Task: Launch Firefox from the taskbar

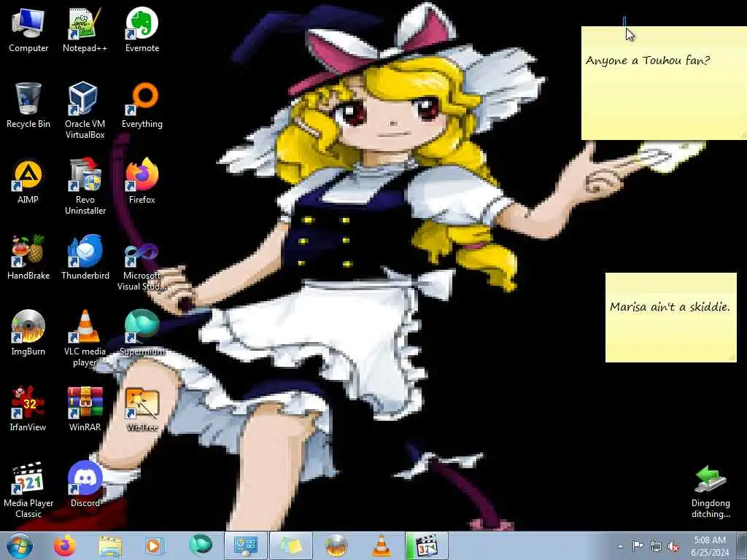Action: [64, 545]
